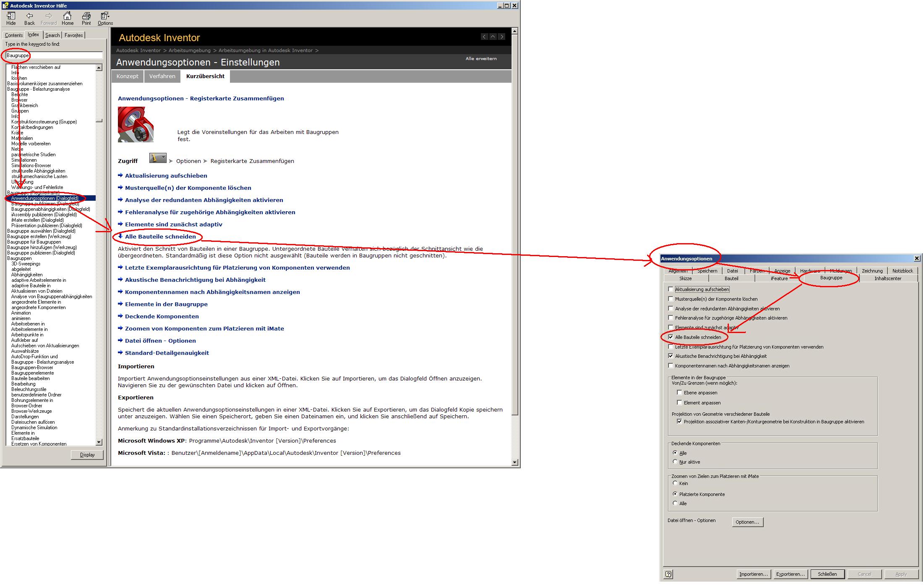Click the Baugruppe keyword input field
This screenshot has width=924, height=585.
click(55, 55)
